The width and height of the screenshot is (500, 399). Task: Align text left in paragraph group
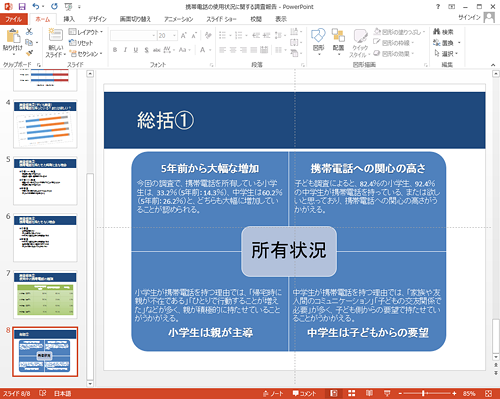coord(223,50)
